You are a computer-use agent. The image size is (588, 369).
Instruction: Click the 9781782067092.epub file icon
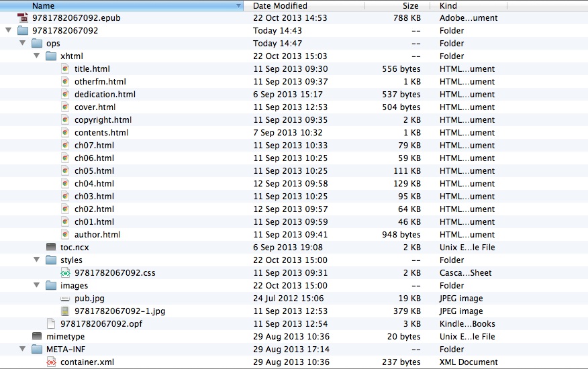point(23,17)
